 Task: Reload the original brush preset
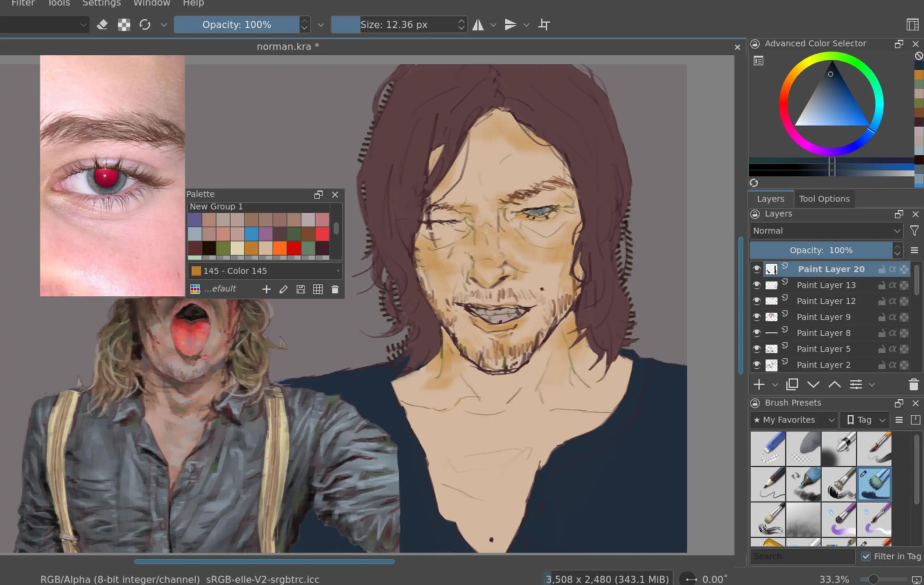[145, 24]
